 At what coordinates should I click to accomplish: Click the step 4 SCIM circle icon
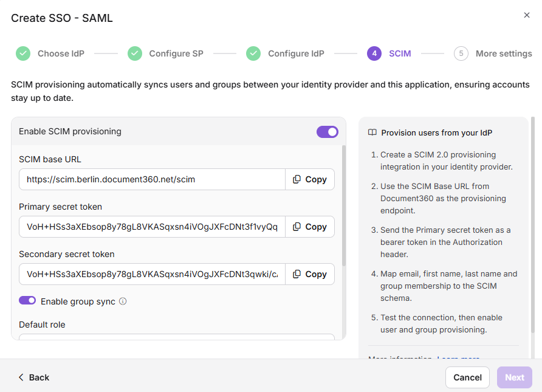point(374,53)
